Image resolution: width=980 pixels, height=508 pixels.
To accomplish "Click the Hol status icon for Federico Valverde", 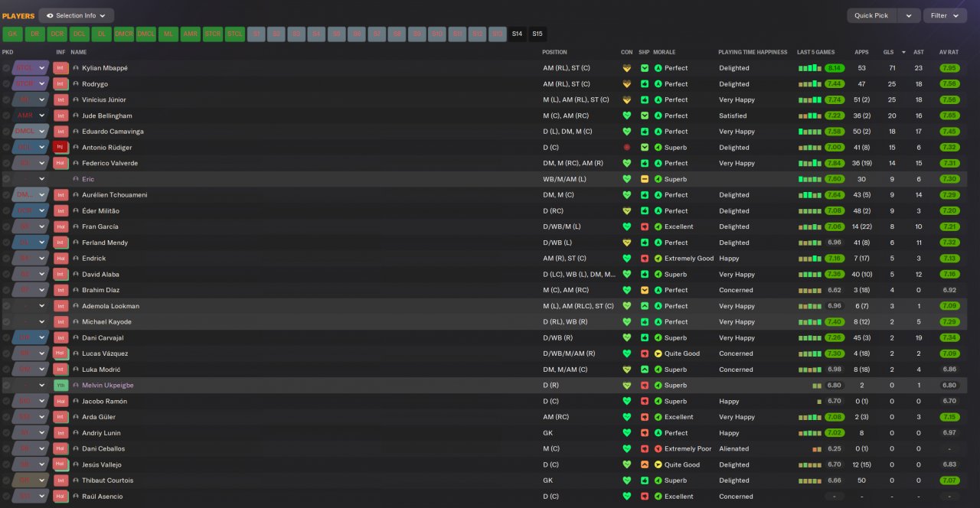I will pyautogui.click(x=60, y=163).
